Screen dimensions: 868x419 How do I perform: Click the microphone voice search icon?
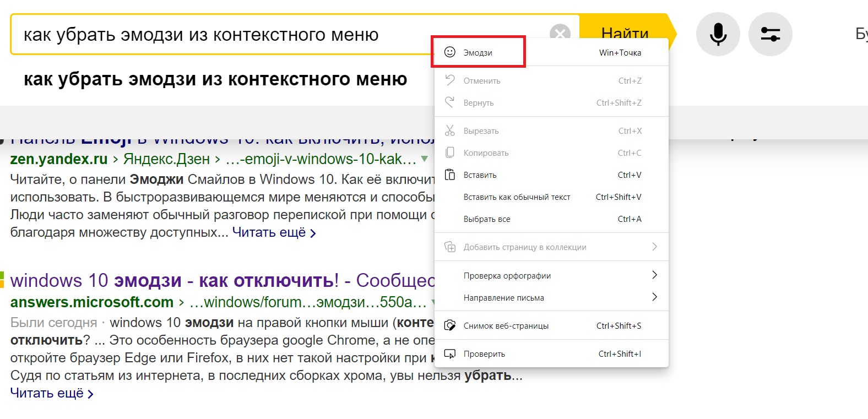[x=718, y=34]
